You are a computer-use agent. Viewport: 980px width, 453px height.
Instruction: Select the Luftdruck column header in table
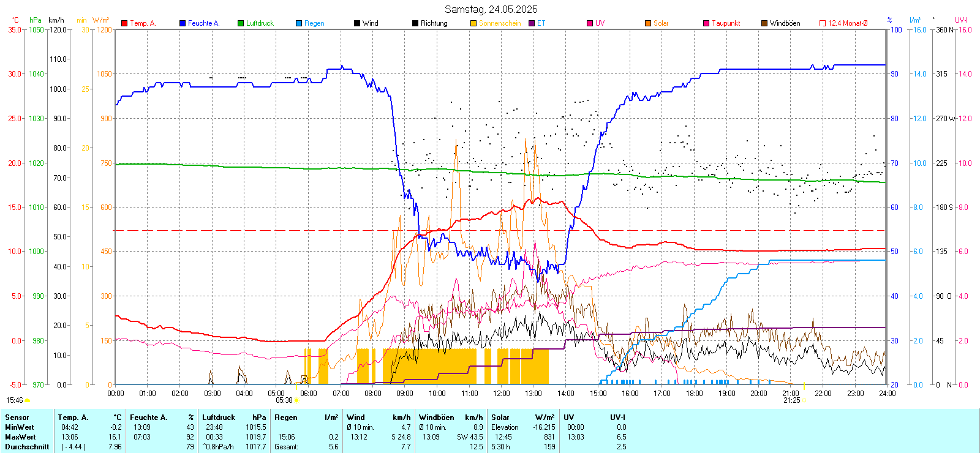(x=219, y=417)
